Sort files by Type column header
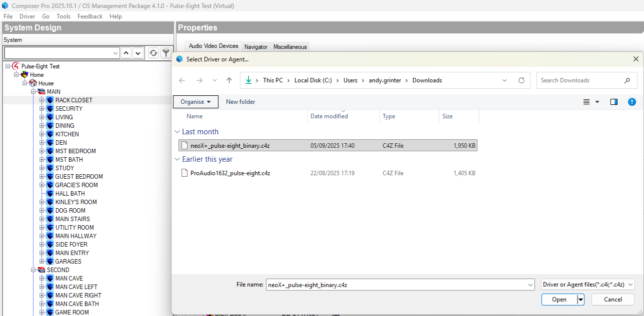 (389, 116)
